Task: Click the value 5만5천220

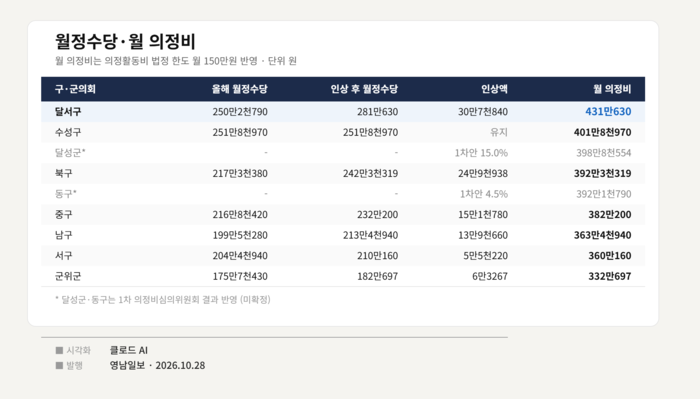Action: (486, 255)
